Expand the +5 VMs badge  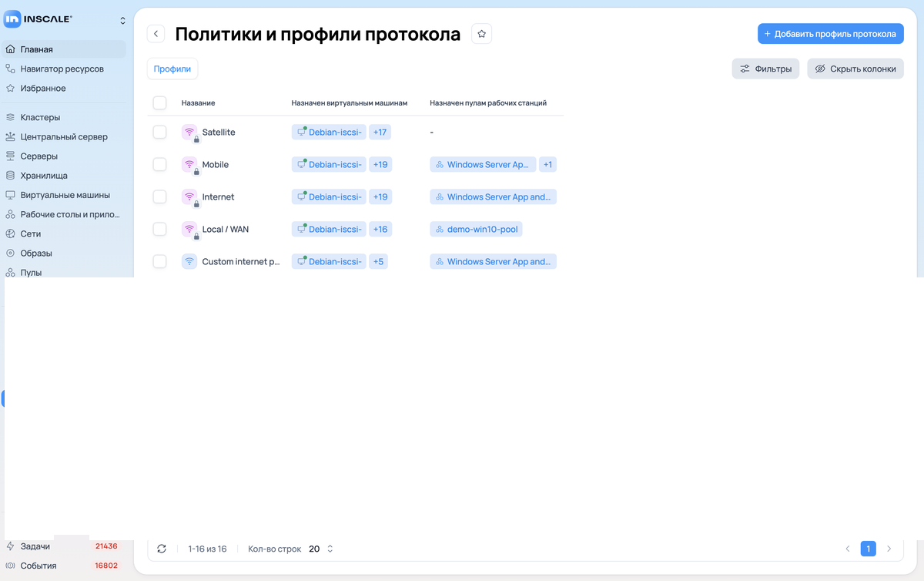coord(378,262)
